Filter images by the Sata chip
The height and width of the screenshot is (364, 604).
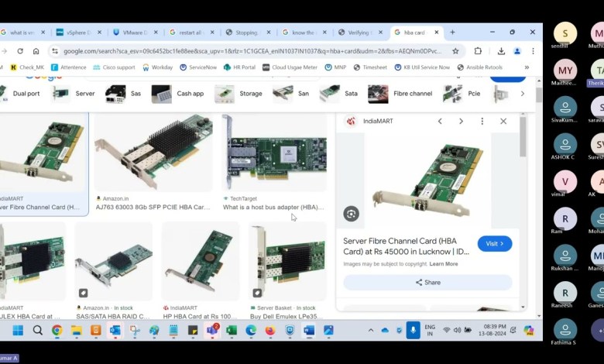(x=339, y=94)
